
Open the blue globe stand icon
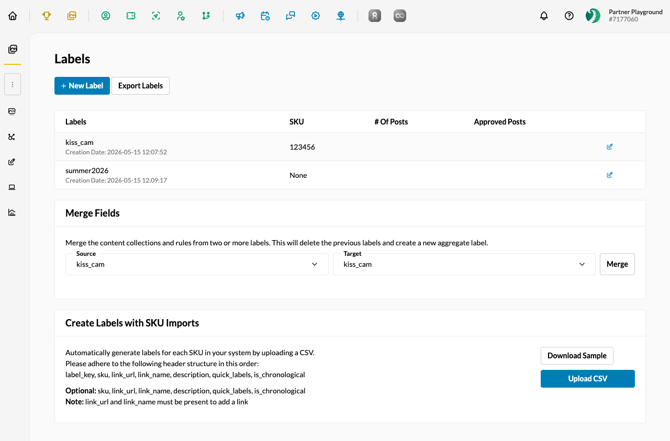(x=341, y=16)
